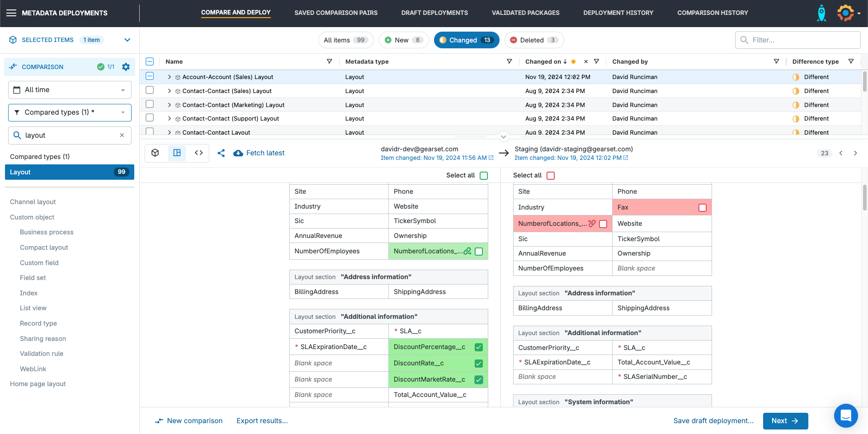Screen dimensions: 868x434
Task: Select the side-by-side layout view icon
Action: pos(177,153)
